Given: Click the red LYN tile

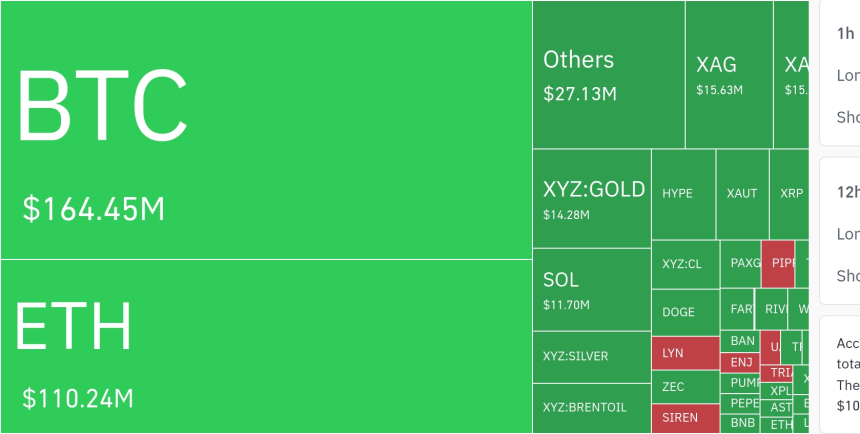Looking at the screenshot, I should 685,353.
